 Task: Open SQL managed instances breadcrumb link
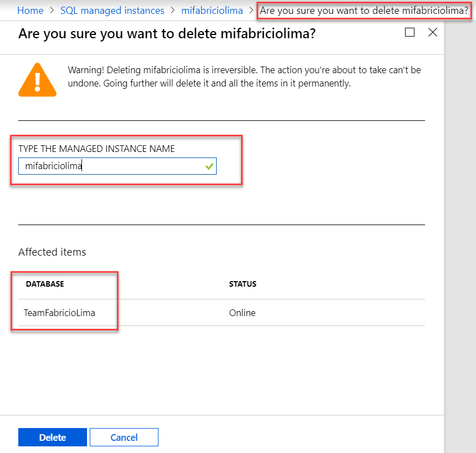pos(112,11)
